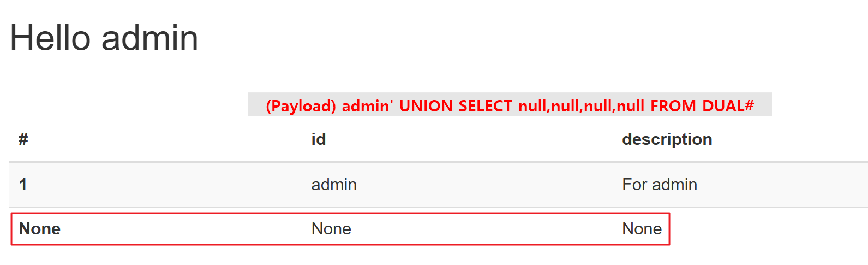The image size is (868, 265).
Task: Click "null,null,null,null" in the payload
Action: pos(582,105)
